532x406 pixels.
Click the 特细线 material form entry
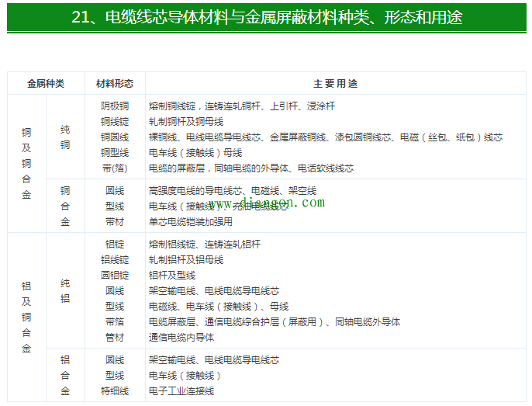(114, 391)
